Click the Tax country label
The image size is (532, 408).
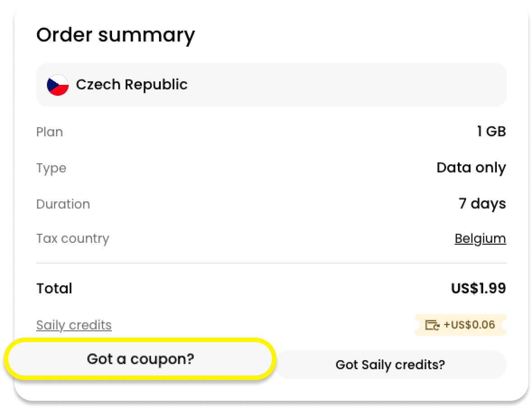click(72, 238)
